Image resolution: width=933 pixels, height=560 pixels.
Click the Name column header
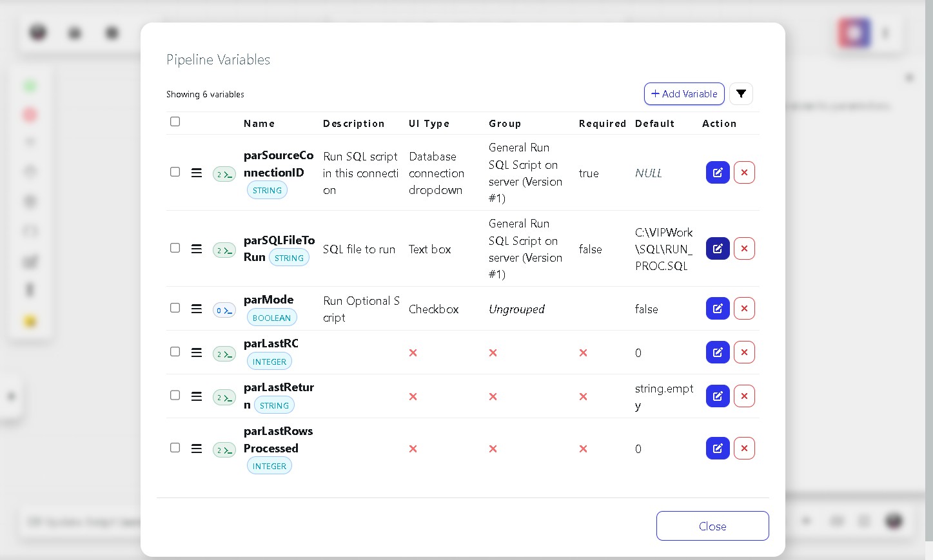coord(259,124)
